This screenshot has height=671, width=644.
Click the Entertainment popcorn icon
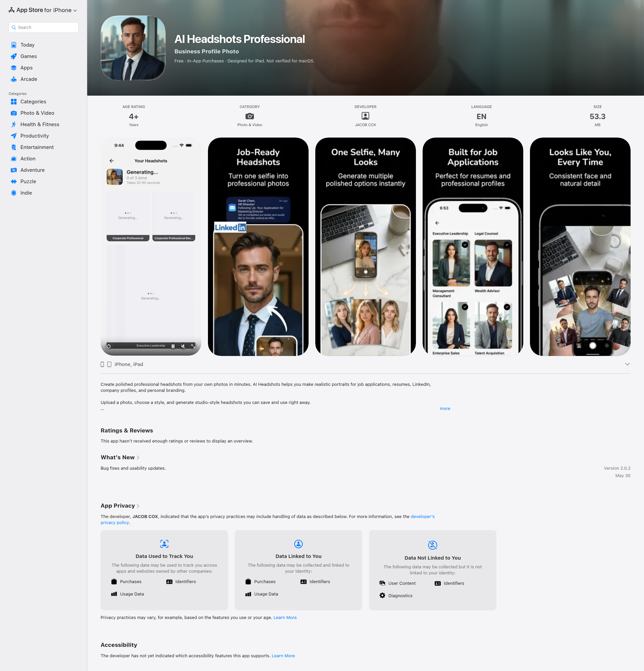click(14, 147)
